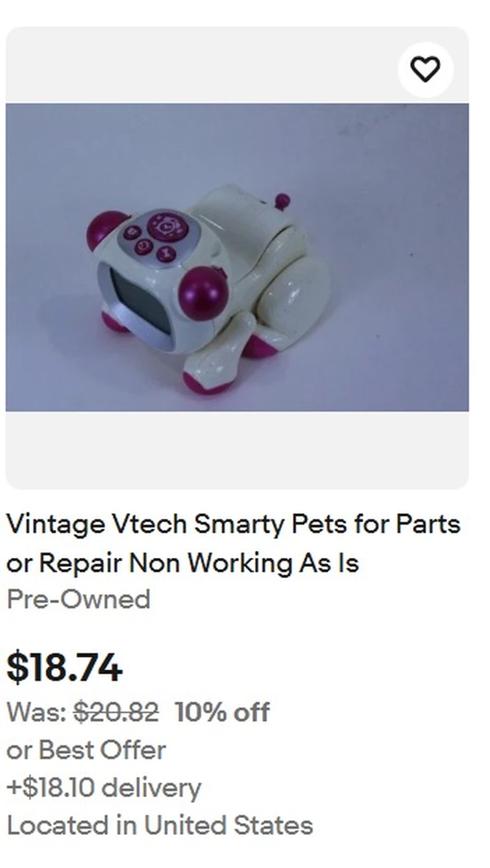Click the toy's large pink ear ball
Image resolution: width=490 pixels, height=868 pixels.
click(x=203, y=293)
